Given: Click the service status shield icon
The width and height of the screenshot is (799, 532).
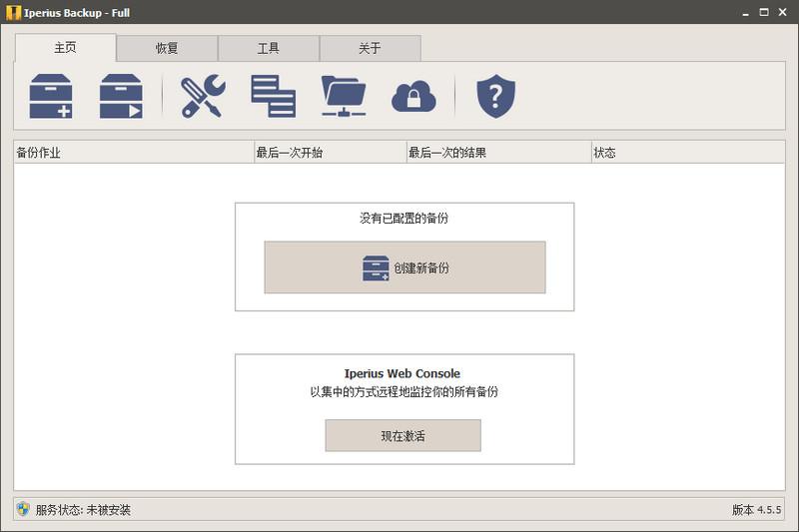Looking at the screenshot, I should (23, 509).
